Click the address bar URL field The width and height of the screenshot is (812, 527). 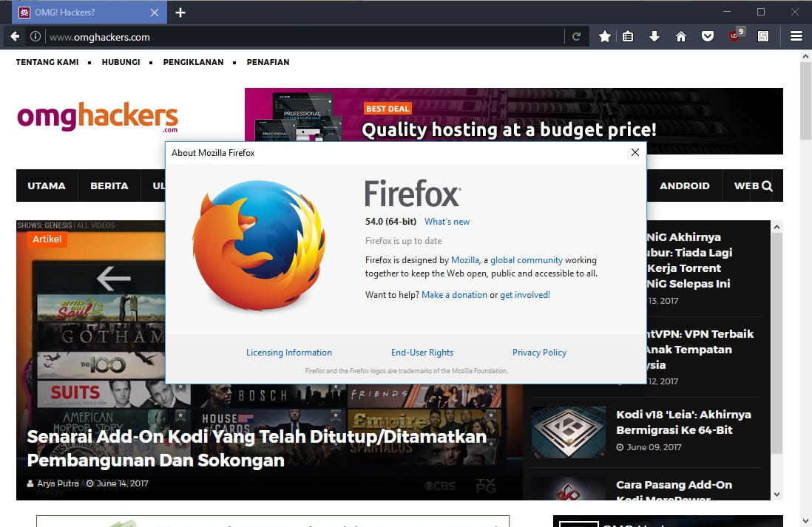(x=296, y=36)
